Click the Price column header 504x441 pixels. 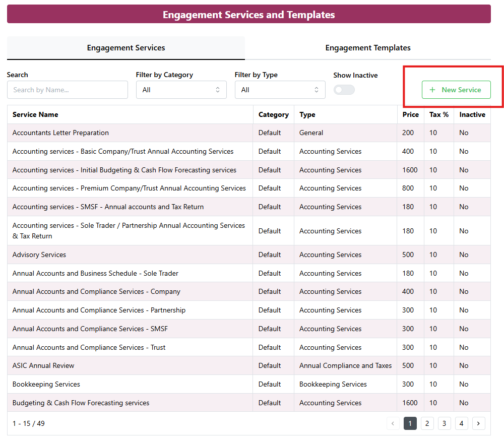pos(410,114)
